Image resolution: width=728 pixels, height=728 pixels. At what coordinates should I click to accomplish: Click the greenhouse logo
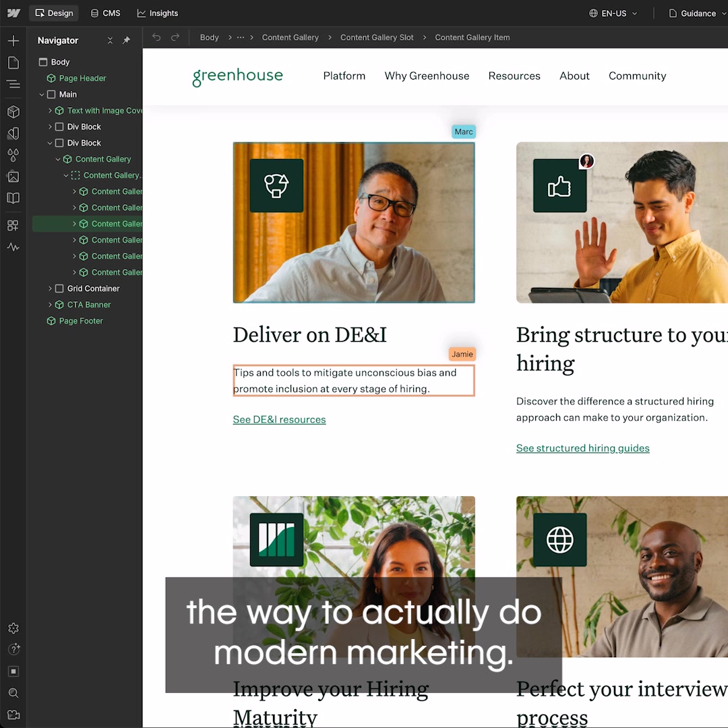(237, 76)
